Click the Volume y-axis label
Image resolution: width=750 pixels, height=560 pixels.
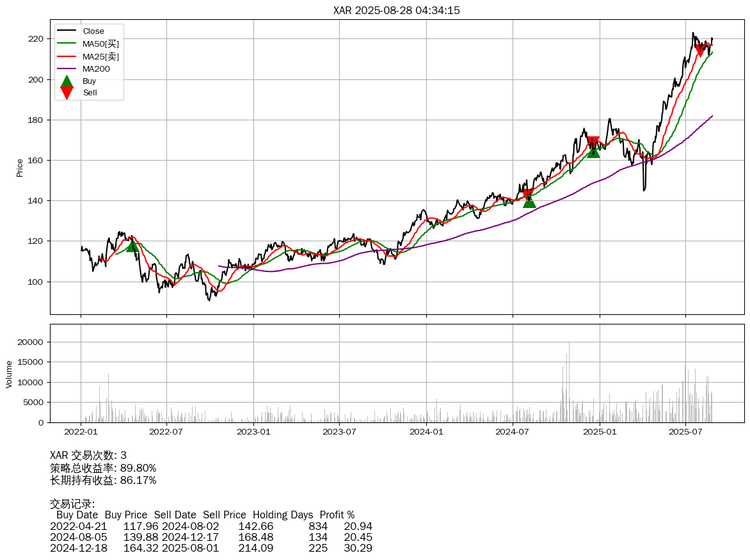click(x=9, y=374)
